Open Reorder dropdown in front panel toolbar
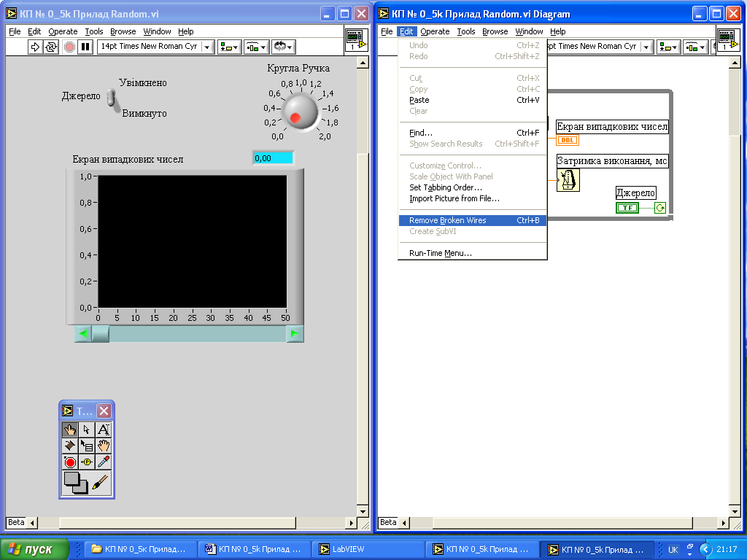 pyautogui.click(x=284, y=47)
